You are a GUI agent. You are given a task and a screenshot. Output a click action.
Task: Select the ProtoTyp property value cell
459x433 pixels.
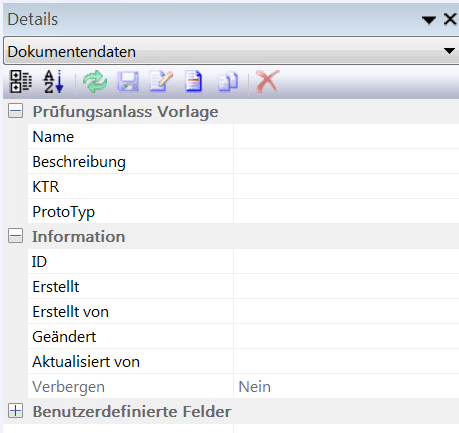(x=346, y=211)
